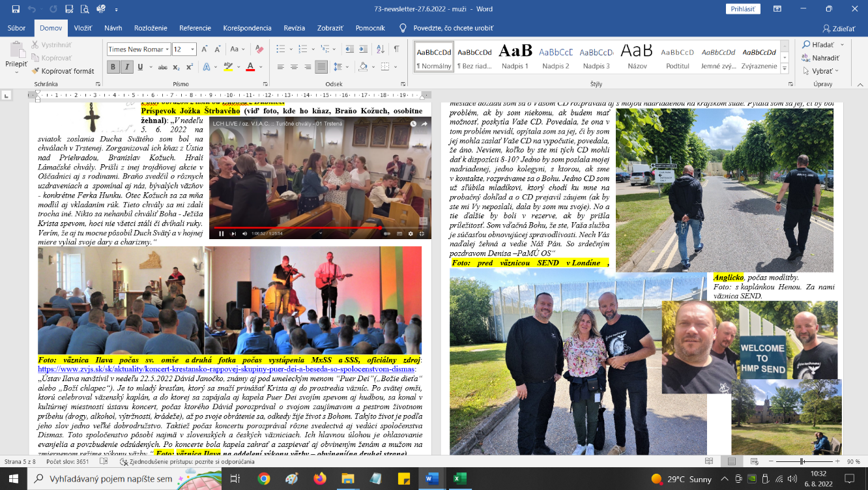Apply the Názov style

(637, 55)
